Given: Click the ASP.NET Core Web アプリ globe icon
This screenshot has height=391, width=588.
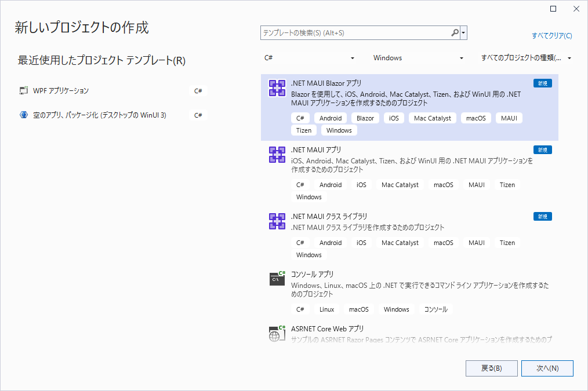Looking at the screenshot, I should coord(277,333).
